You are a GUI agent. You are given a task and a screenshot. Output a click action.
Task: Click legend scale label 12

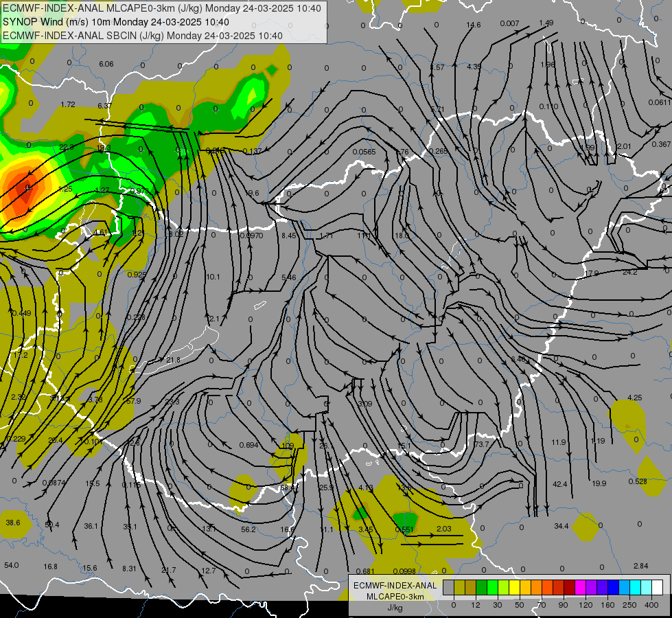point(476,605)
